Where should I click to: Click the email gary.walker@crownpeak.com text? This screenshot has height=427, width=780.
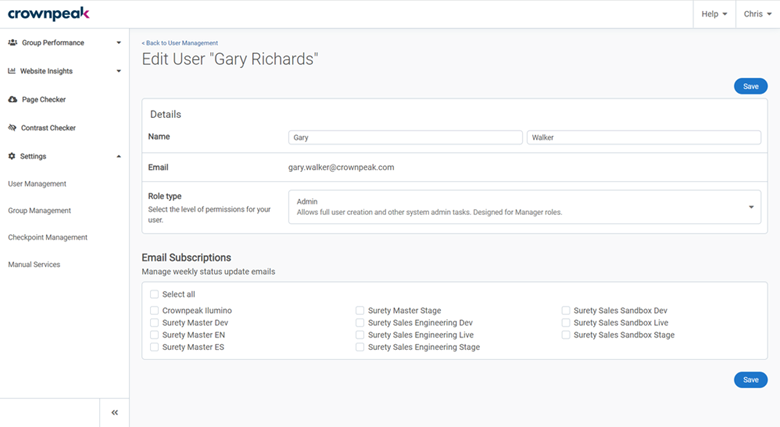click(341, 167)
